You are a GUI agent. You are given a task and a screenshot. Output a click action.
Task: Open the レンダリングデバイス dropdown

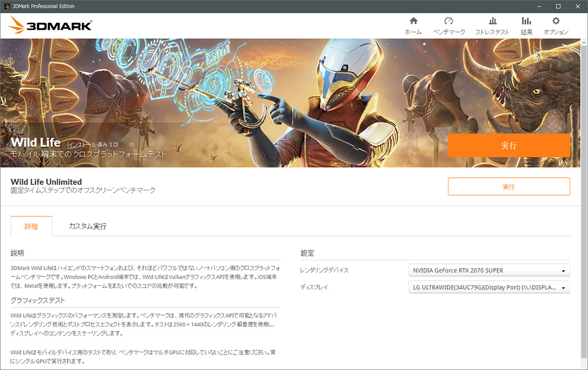pos(489,270)
